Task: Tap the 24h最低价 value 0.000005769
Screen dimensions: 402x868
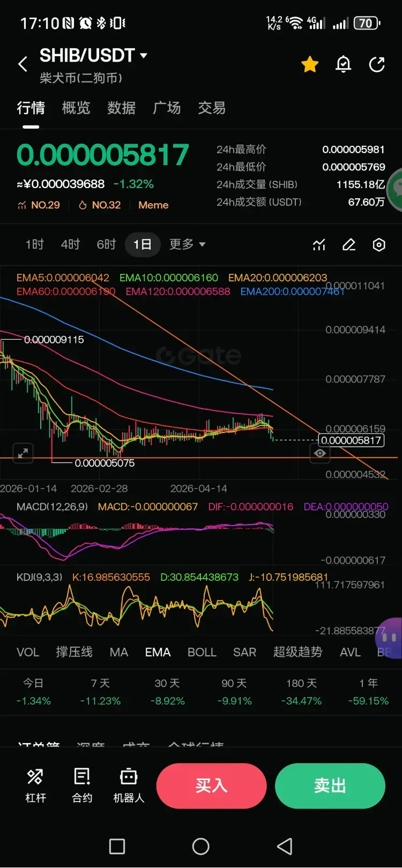Action: coord(353,167)
